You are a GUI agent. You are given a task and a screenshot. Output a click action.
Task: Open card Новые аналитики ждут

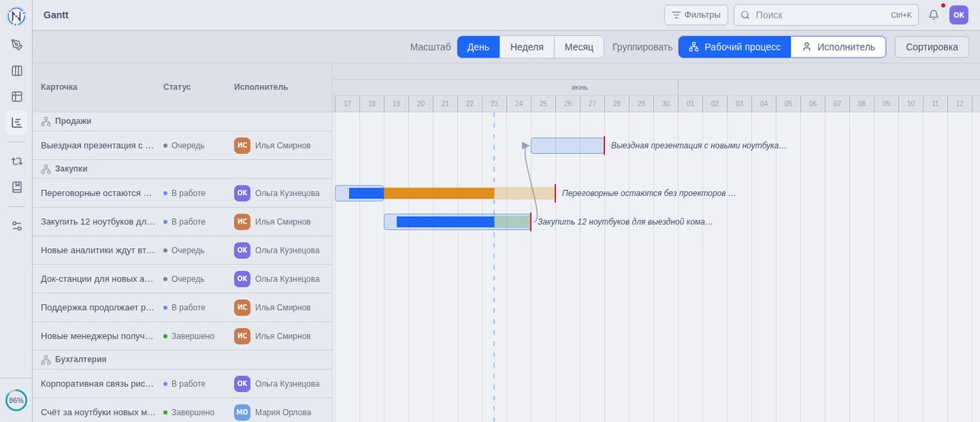97,250
